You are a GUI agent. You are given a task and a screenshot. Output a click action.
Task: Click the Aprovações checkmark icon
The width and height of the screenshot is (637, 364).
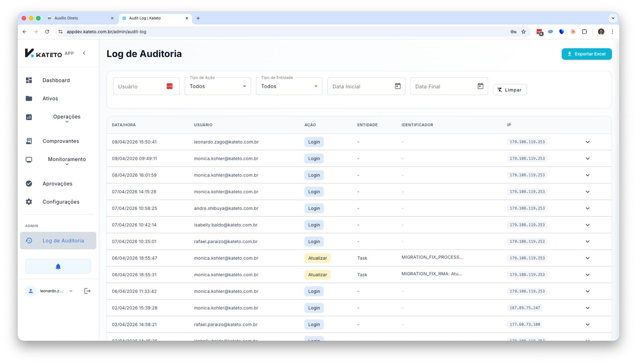click(29, 184)
